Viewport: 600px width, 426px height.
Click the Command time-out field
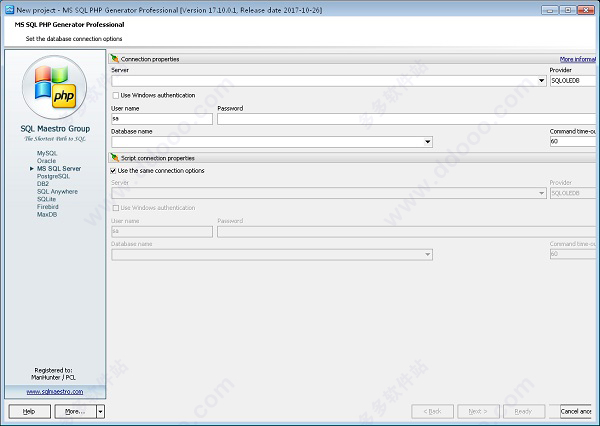pos(573,142)
